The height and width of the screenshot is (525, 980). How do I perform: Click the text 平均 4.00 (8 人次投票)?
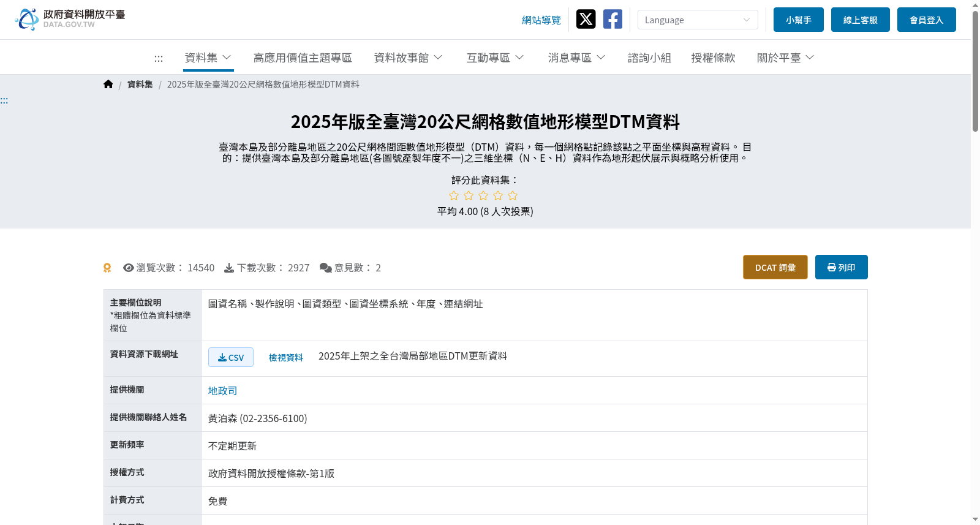485,211
